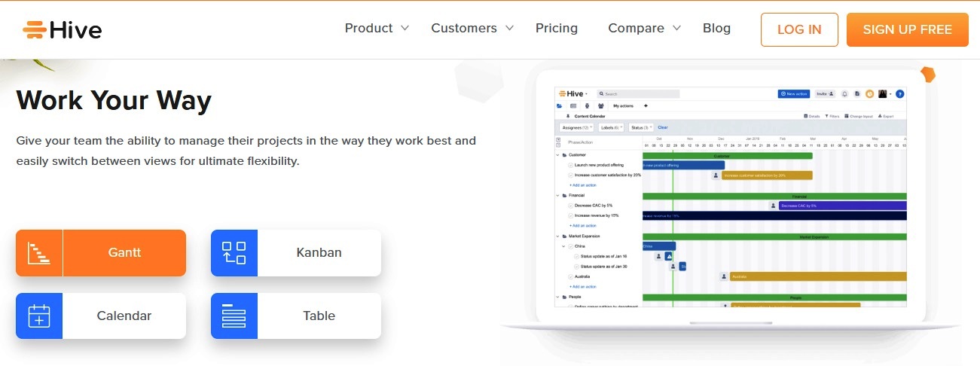The image size is (980, 366).
Task: Go to the Pricing page
Action: click(x=557, y=29)
